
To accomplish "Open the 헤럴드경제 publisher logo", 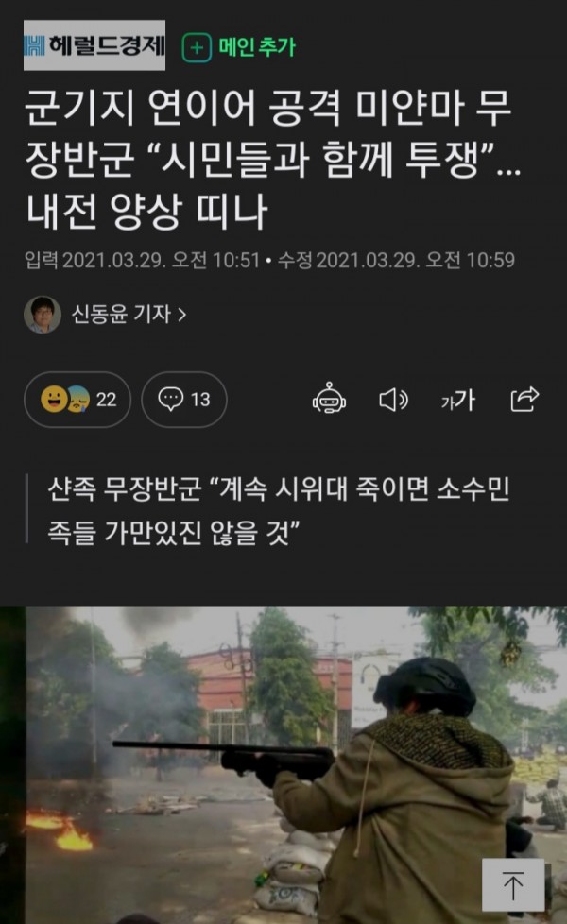I will pyautogui.click(x=94, y=45).
